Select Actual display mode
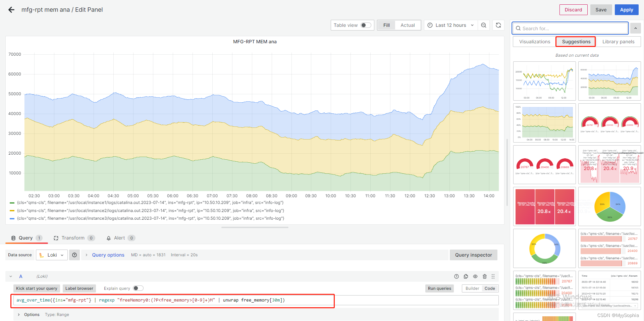 point(408,25)
